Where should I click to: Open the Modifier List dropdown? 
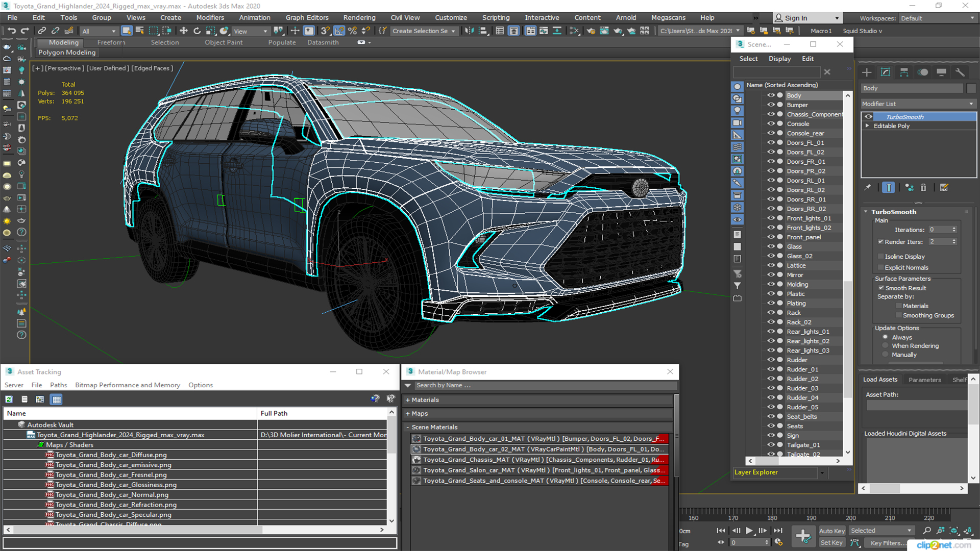pyautogui.click(x=918, y=104)
